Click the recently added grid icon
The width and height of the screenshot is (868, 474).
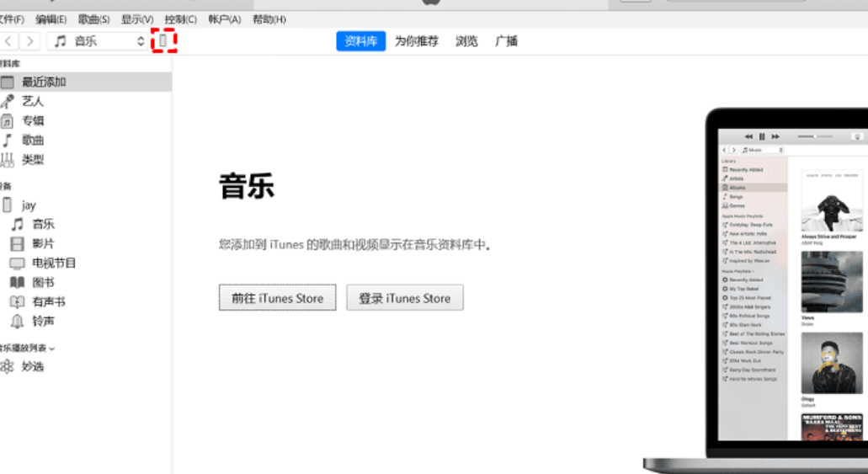[8, 82]
